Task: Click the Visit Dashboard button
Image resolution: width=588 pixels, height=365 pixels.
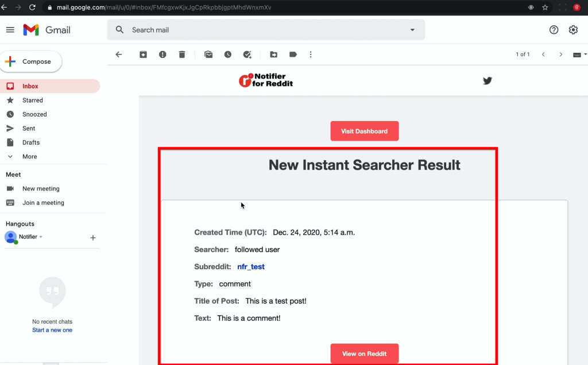Action: (364, 131)
